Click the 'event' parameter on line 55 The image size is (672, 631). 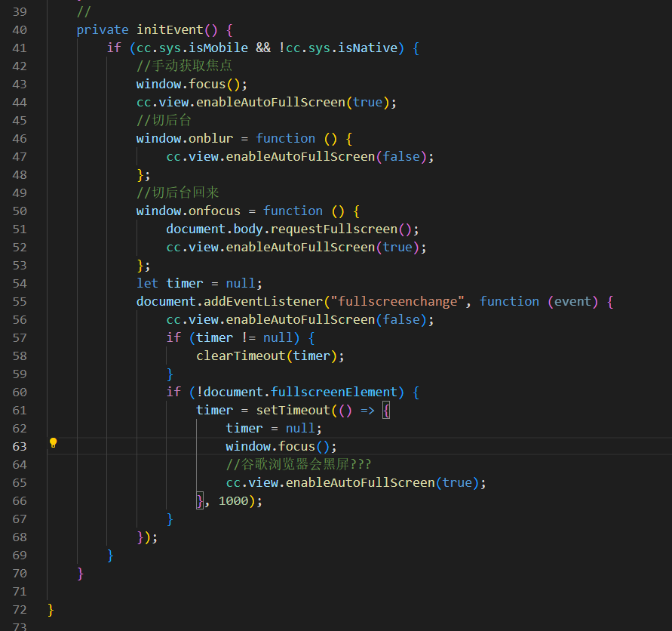tap(572, 302)
